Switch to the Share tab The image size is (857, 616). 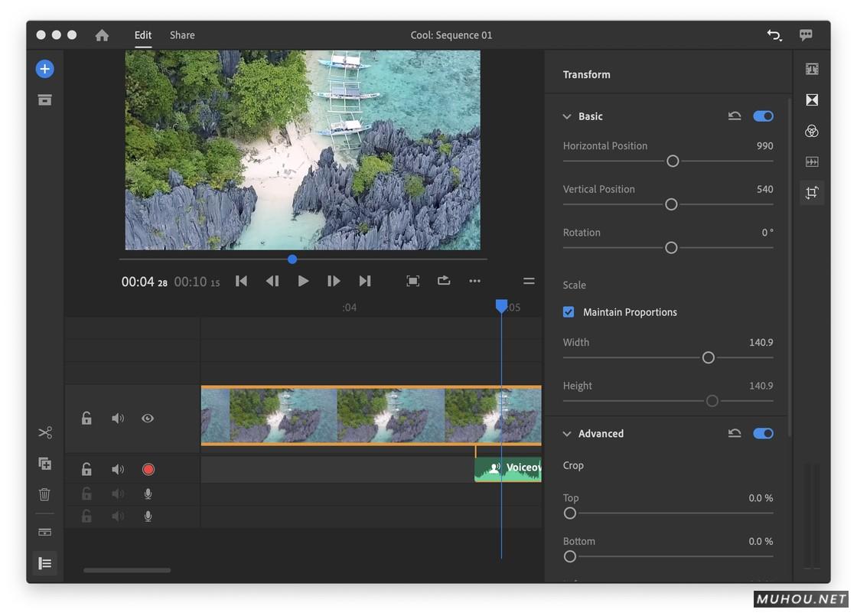pyautogui.click(x=182, y=35)
